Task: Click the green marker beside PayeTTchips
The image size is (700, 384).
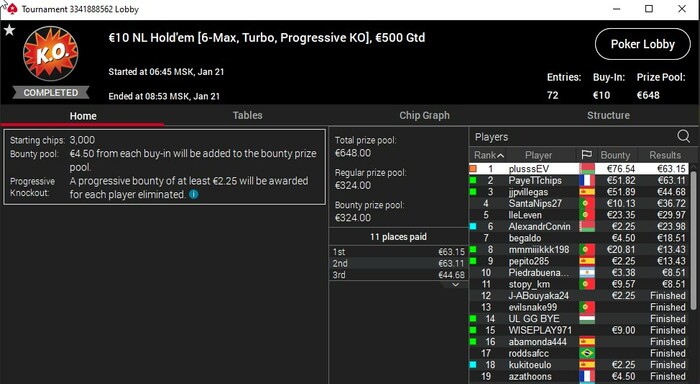Action: click(x=473, y=180)
